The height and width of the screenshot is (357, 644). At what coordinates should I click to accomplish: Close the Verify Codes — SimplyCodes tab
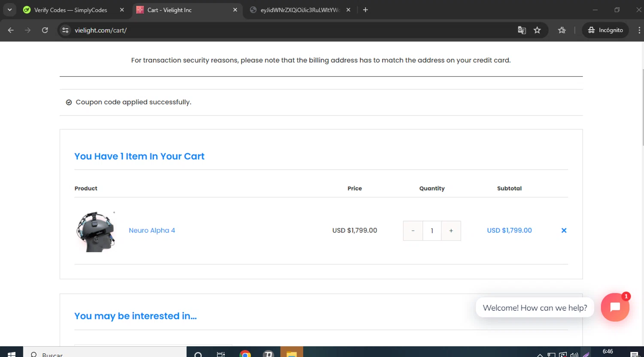tap(122, 10)
